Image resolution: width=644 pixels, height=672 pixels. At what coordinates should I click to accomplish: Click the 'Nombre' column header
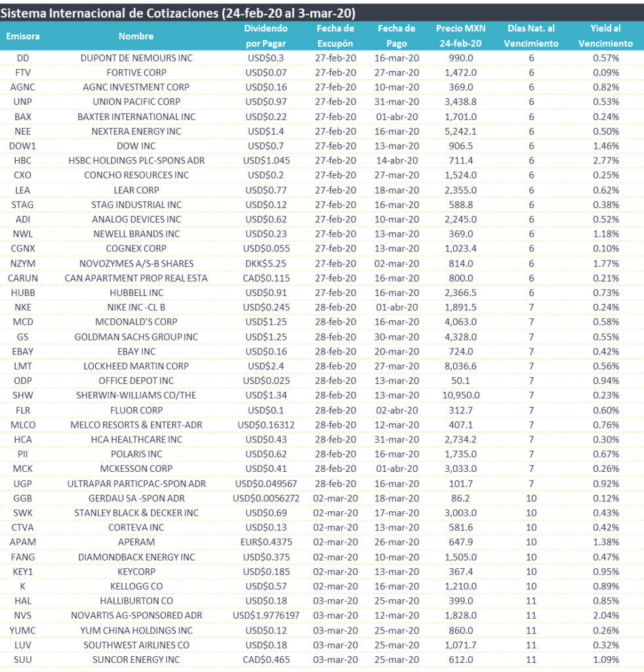click(x=136, y=36)
